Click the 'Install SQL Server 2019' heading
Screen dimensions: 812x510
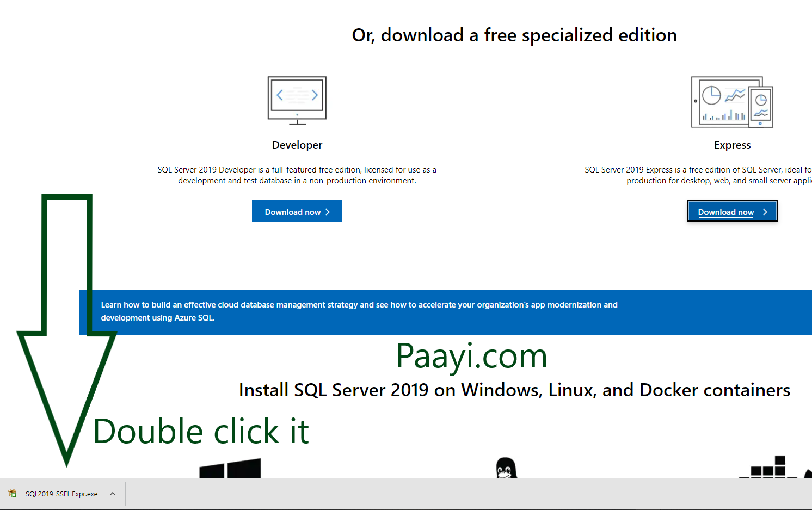pyautogui.click(x=514, y=390)
